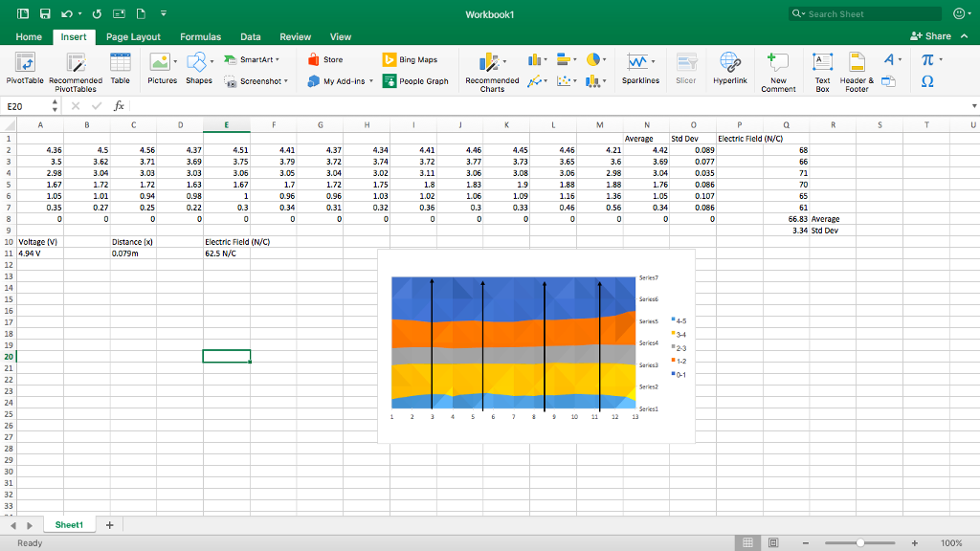Image resolution: width=980 pixels, height=551 pixels.
Task: Click the zoom slider handle
Action: pos(862,542)
